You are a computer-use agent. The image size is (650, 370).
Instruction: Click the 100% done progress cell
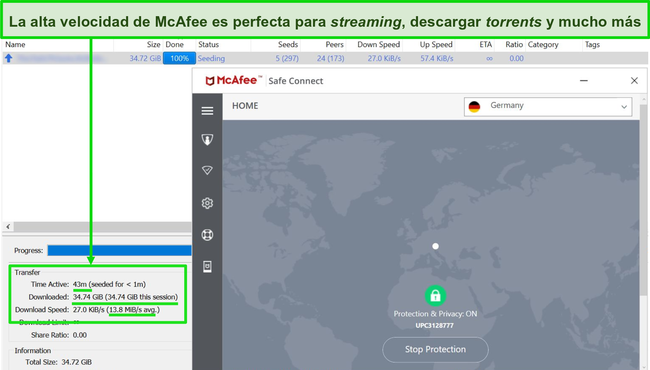tap(179, 58)
